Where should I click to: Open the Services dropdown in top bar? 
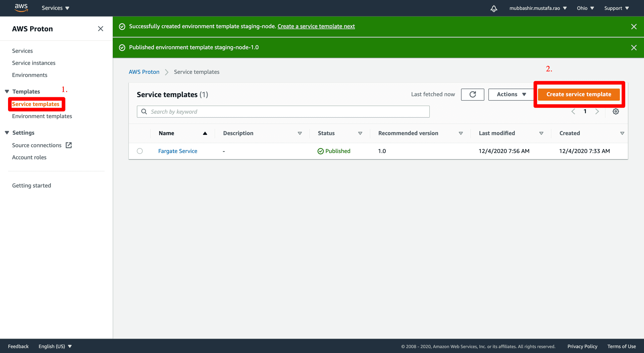55,8
